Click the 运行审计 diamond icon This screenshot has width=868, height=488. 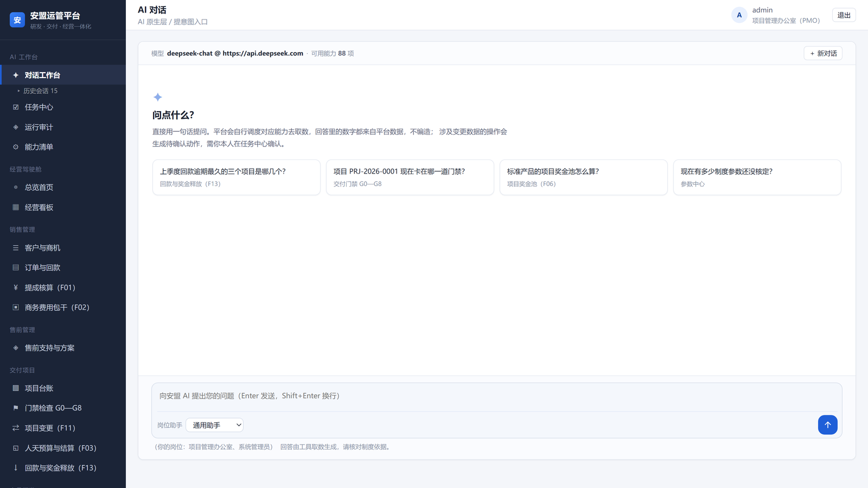pos(16,127)
